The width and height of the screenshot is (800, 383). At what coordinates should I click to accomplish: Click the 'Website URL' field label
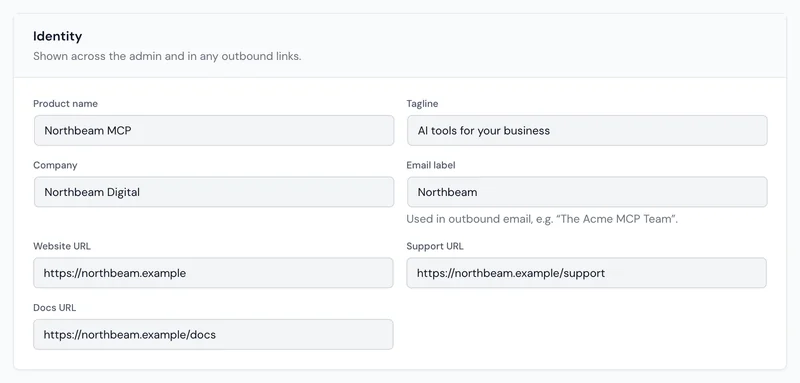click(x=62, y=246)
